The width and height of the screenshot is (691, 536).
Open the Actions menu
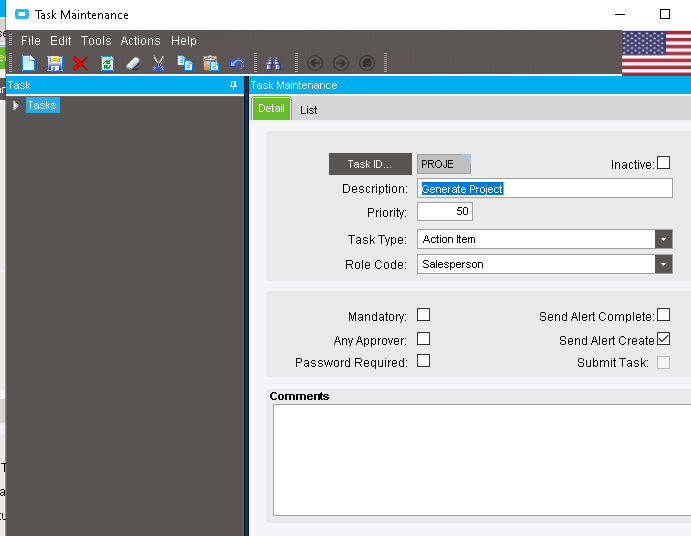coord(140,41)
